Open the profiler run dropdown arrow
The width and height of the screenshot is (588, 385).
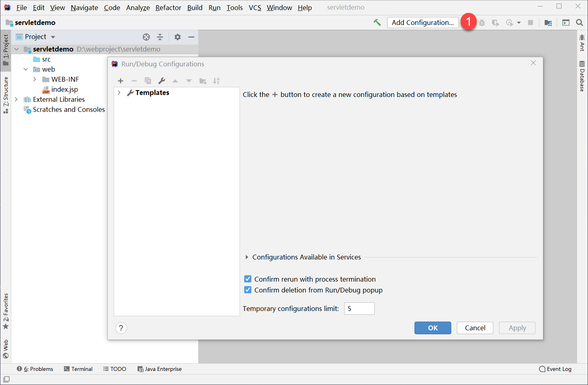[519, 23]
